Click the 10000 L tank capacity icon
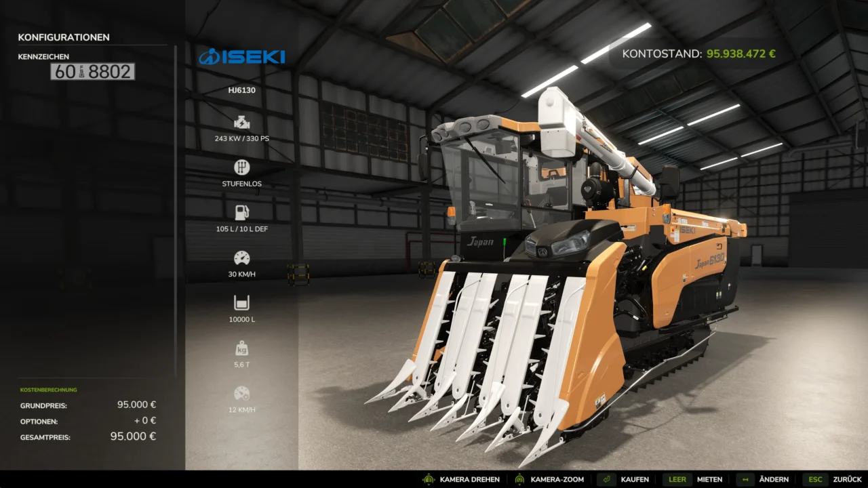This screenshot has width=868, height=488. coord(241,303)
